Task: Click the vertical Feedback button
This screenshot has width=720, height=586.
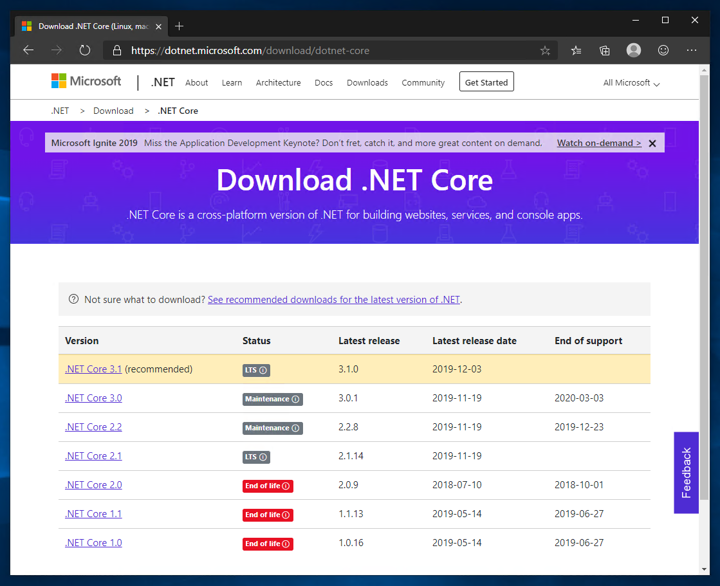Action: 686,473
